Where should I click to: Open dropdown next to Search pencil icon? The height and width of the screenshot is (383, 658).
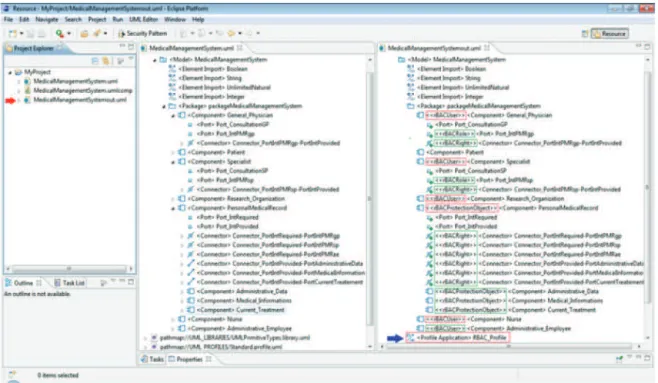pyautogui.click(x=105, y=33)
